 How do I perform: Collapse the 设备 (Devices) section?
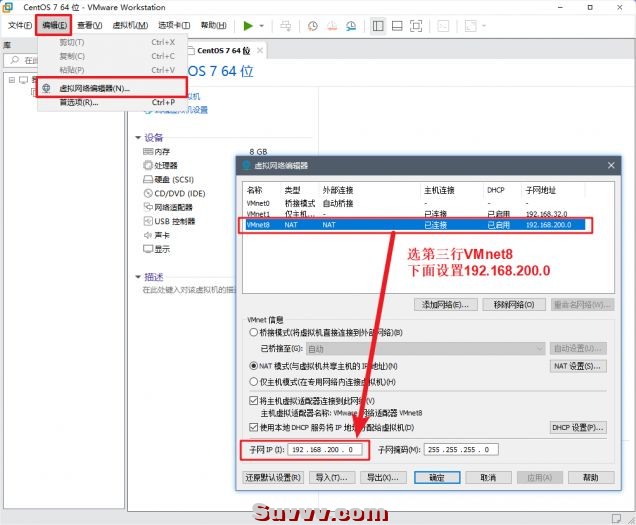click(138, 137)
